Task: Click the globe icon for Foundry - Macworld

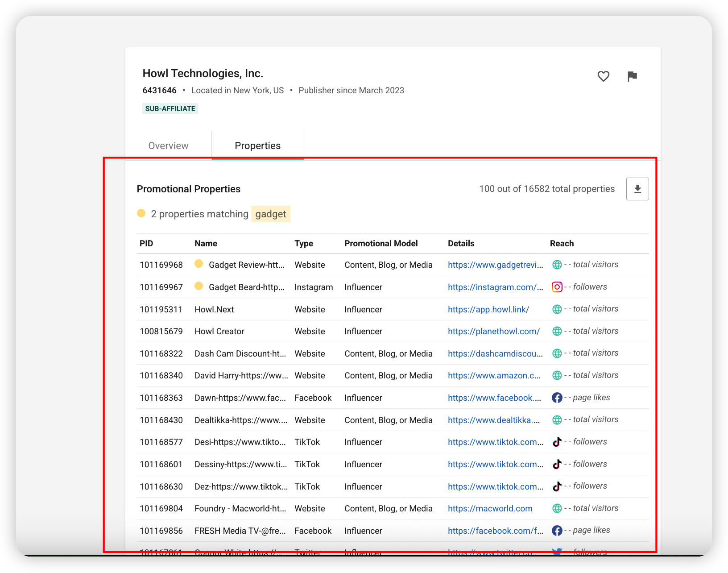Action: pos(557,508)
